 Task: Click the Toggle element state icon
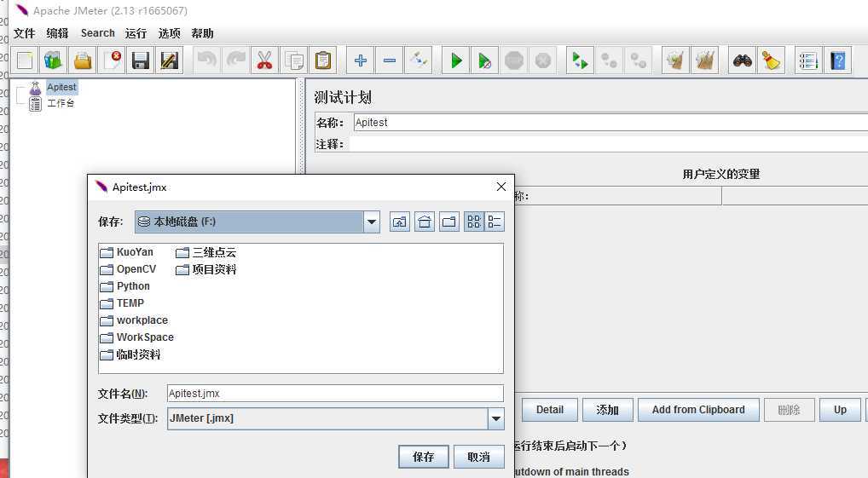point(419,60)
